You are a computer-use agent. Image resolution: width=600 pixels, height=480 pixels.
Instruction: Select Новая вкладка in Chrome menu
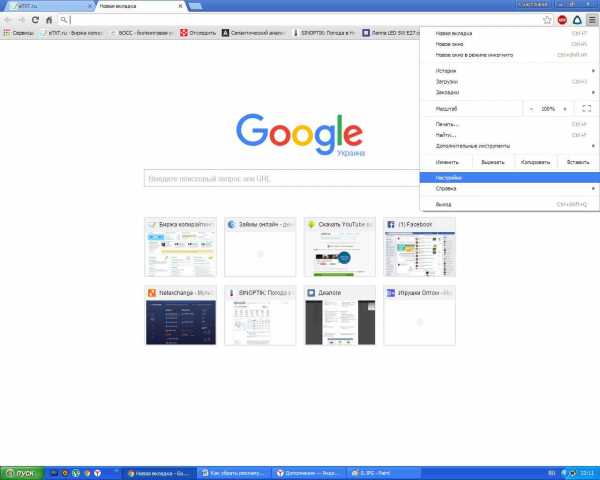tap(509, 33)
